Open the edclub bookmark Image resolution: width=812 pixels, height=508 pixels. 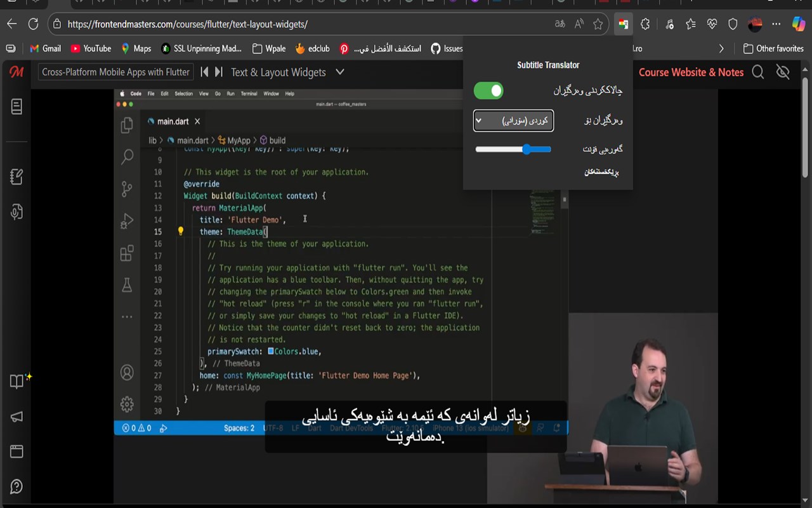click(312, 48)
